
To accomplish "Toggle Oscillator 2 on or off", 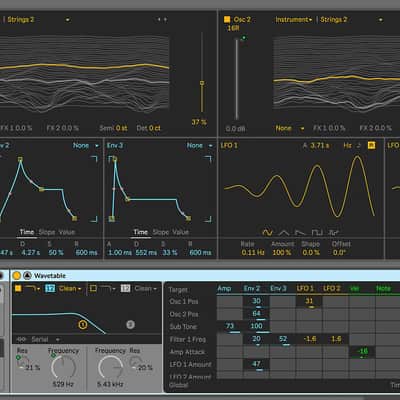I will click(x=227, y=19).
